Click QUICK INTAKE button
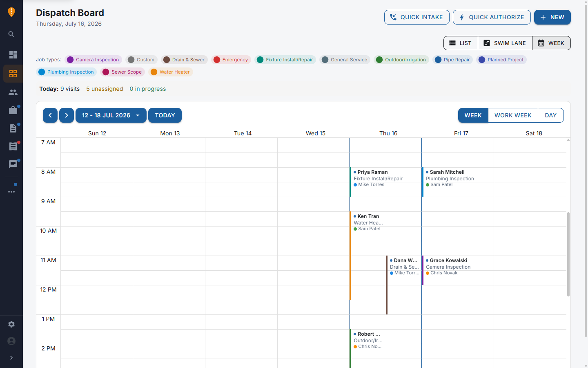The height and width of the screenshot is (368, 588). [x=417, y=17]
